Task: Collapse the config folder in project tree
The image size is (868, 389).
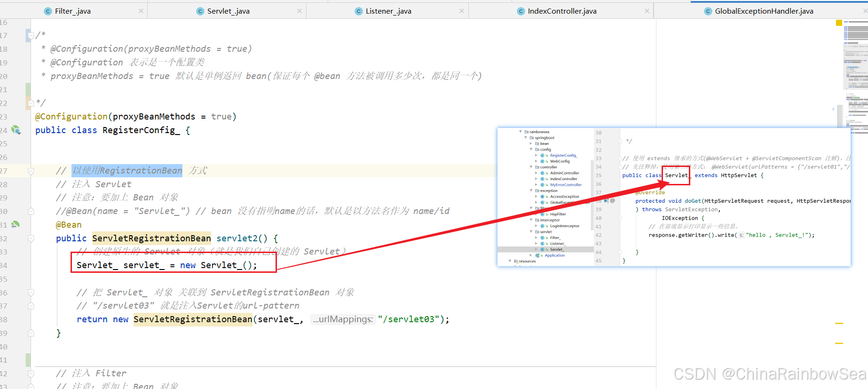Action: (x=531, y=150)
